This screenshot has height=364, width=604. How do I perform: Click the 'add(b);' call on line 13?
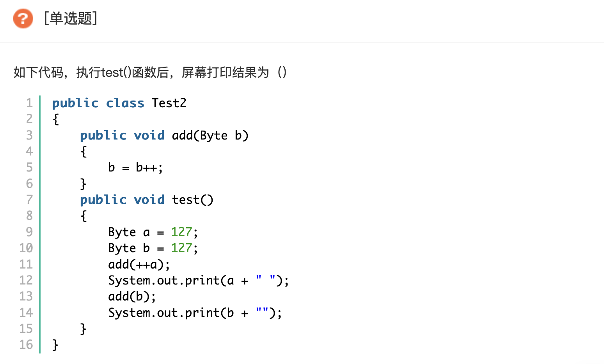(132, 297)
